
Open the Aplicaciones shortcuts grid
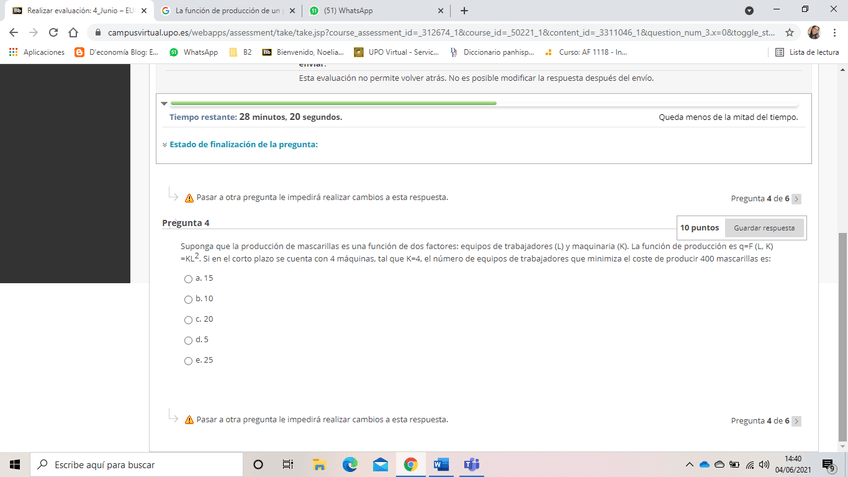[37, 52]
